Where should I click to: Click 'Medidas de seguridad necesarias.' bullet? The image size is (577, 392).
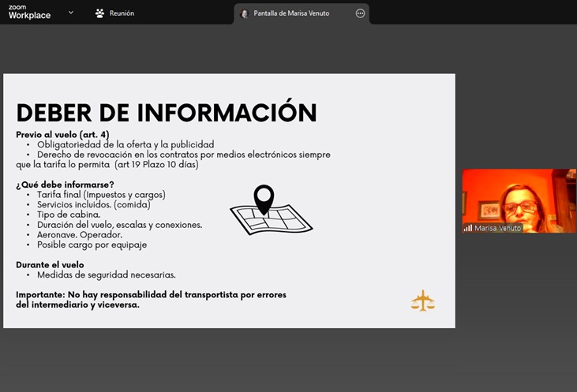click(x=107, y=274)
